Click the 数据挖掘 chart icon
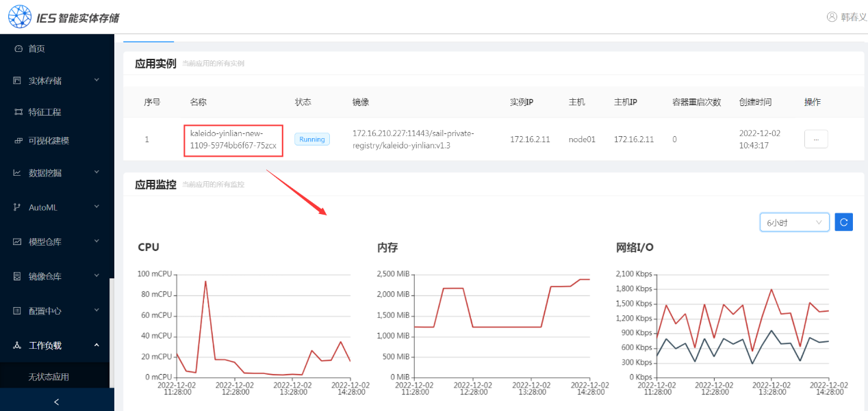Image resolution: width=868 pixels, height=411 pixels. point(18,173)
